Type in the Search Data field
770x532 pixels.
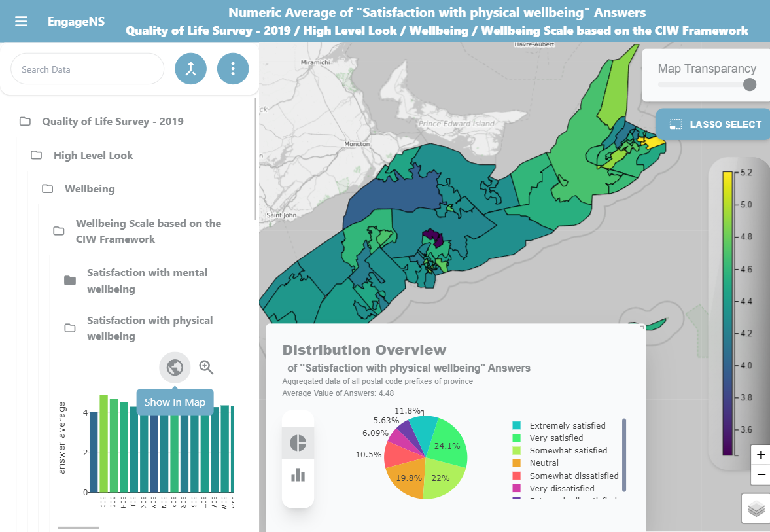(x=87, y=69)
